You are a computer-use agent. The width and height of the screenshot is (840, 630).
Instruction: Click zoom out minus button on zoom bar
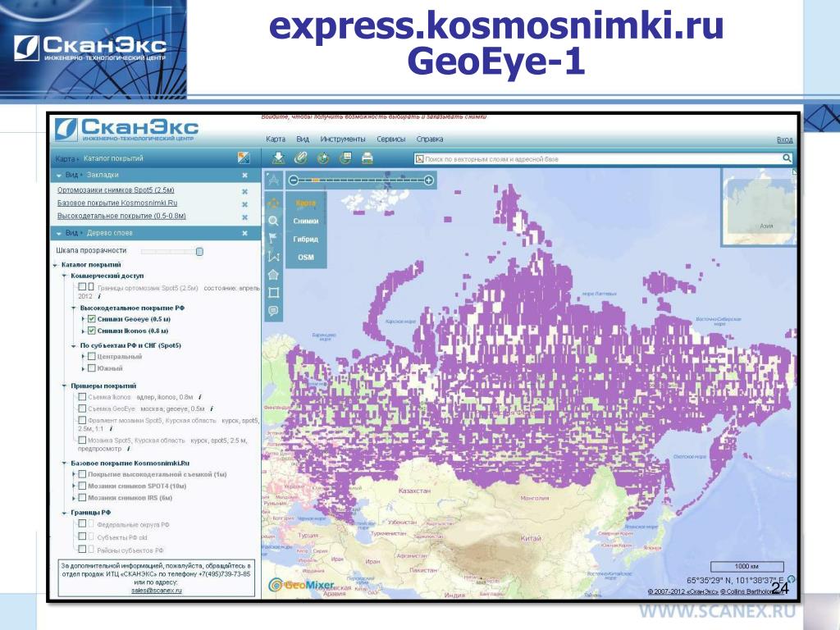[x=293, y=180]
